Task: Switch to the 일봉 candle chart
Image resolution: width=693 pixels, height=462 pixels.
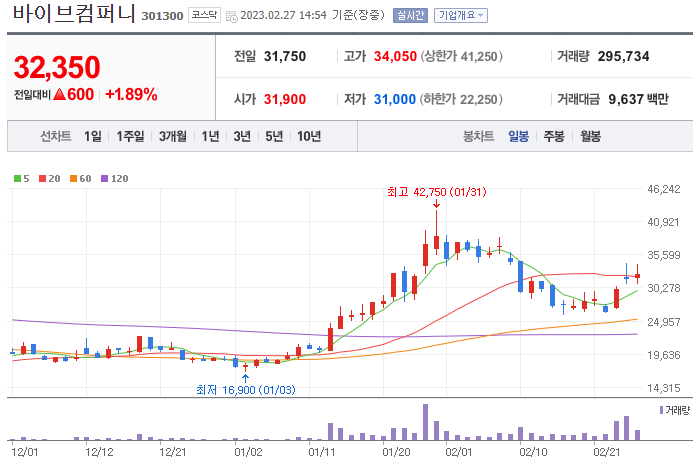Action: (518, 136)
